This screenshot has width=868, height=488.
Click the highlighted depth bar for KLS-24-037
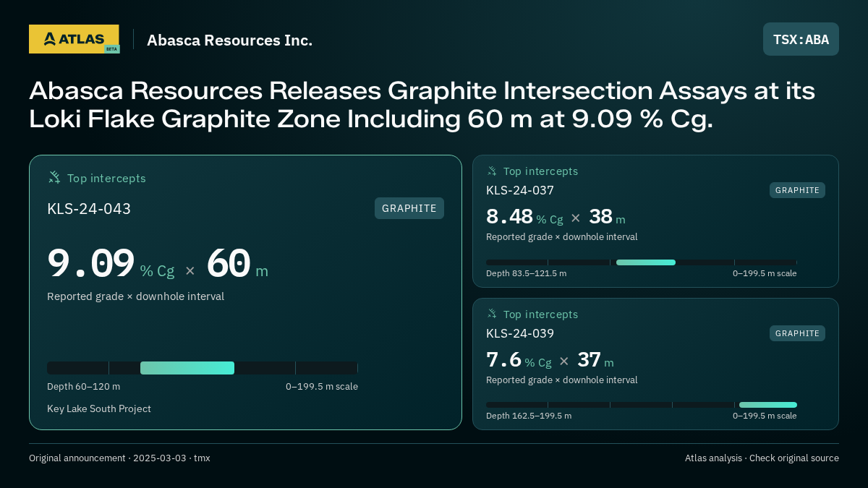click(x=646, y=262)
